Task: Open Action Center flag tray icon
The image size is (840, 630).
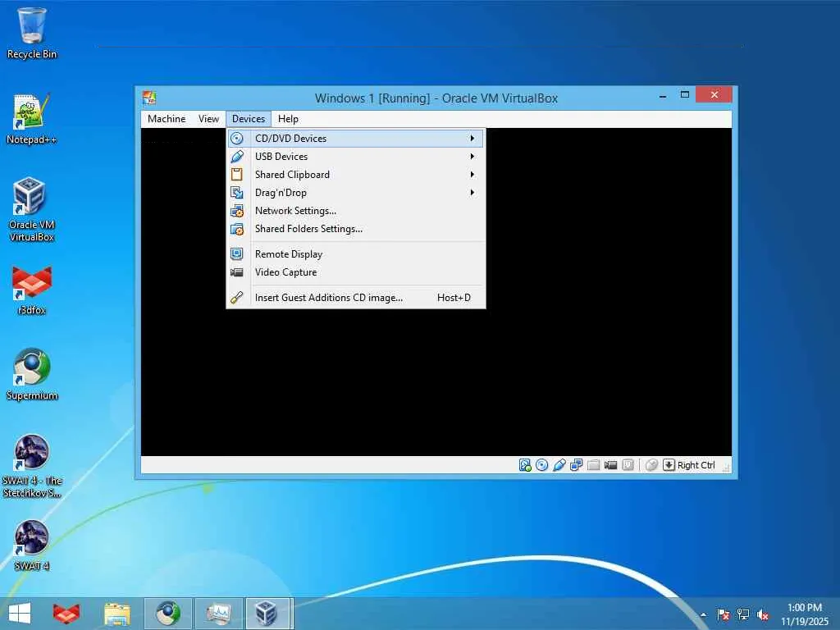Action: pyautogui.click(x=724, y=614)
